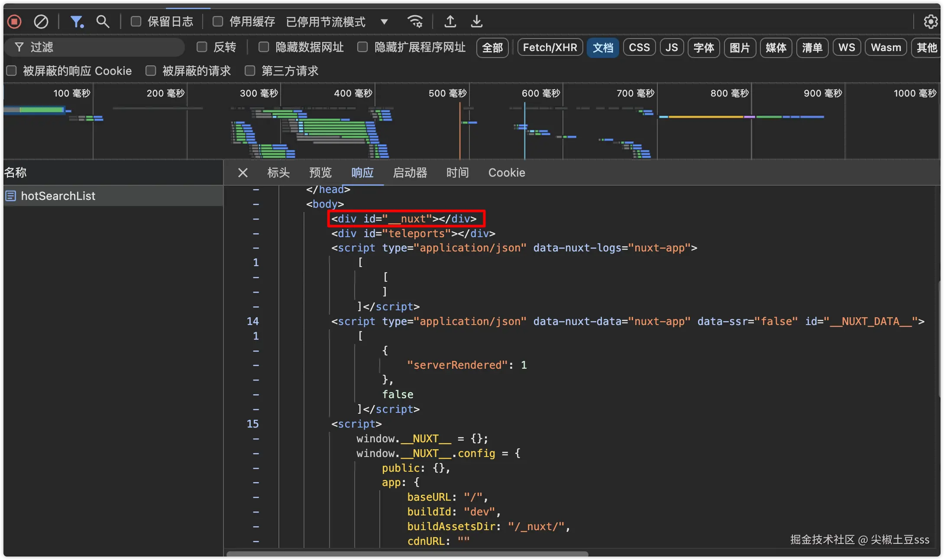Clear the network log
This screenshot has width=944, height=560.
point(41,21)
